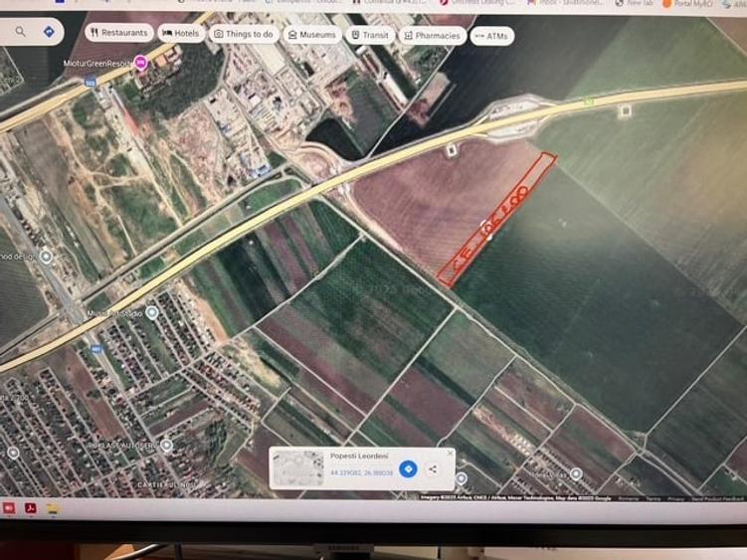Click the red outlined land parcel

[x=494, y=221]
